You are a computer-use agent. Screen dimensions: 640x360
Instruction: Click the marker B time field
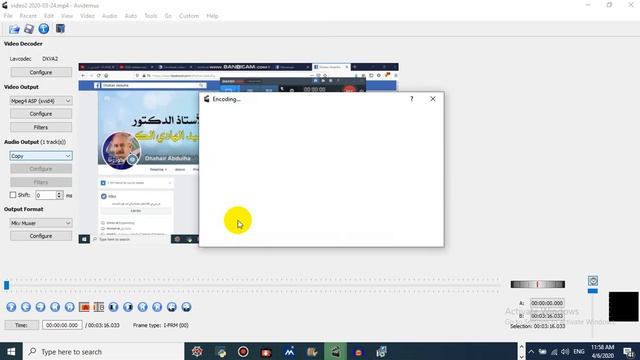(547, 316)
